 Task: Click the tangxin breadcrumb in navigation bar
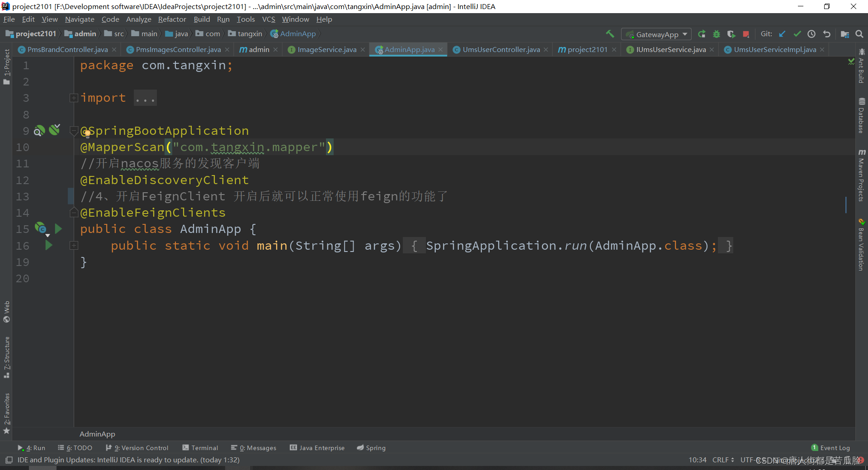click(245, 34)
